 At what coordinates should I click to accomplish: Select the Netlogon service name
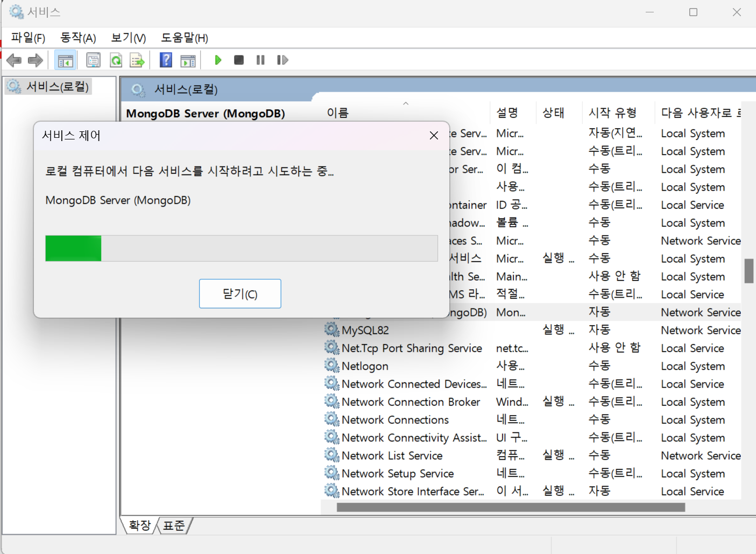tap(365, 366)
